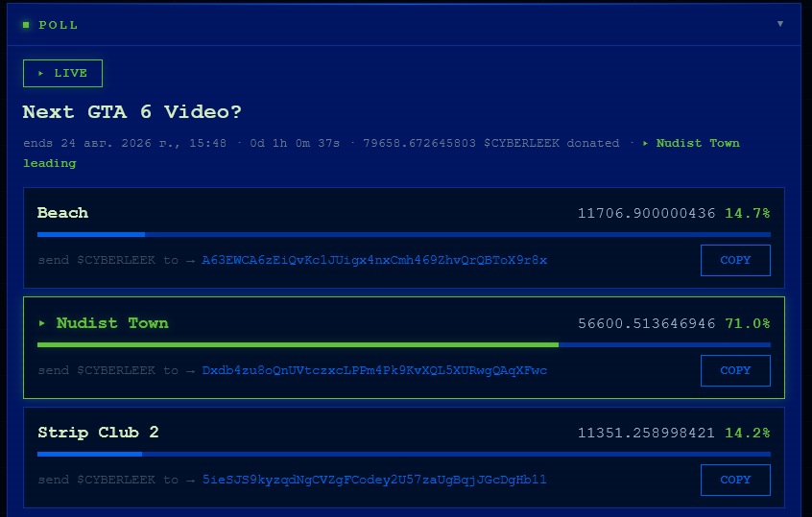Image resolution: width=812 pixels, height=517 pixels.
Task: Click the POLL panel header label
Action: [x=58, y=25]
